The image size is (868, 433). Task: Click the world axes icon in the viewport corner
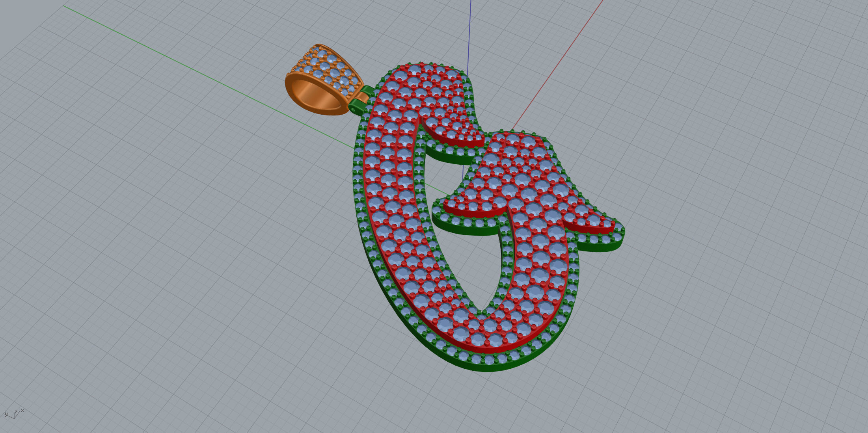[14, 413]
